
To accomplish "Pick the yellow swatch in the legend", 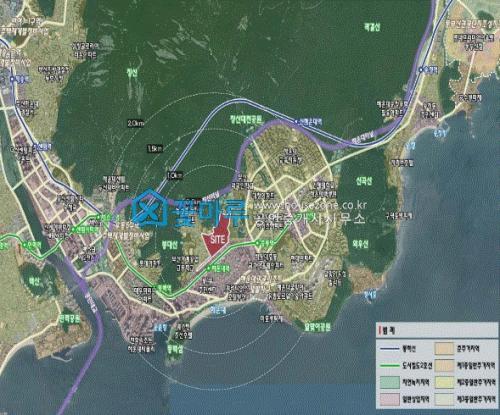I will tap(444, 382).
